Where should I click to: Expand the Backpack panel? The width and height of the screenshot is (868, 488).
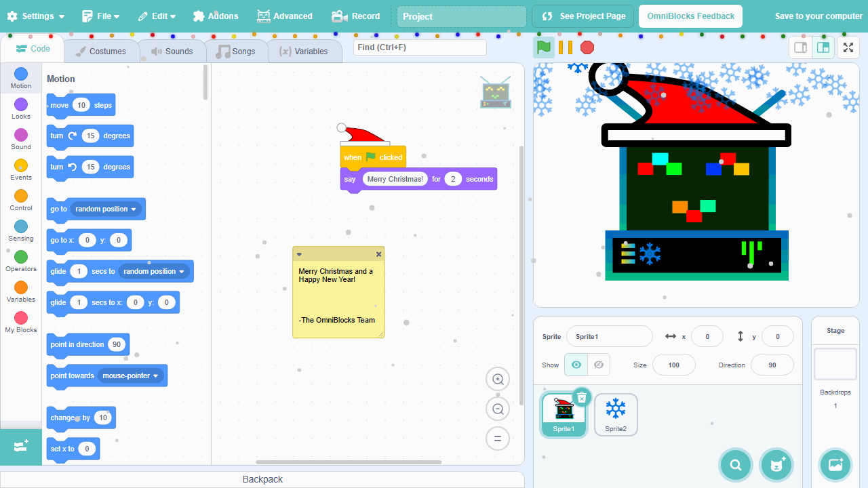pos(262,479)
